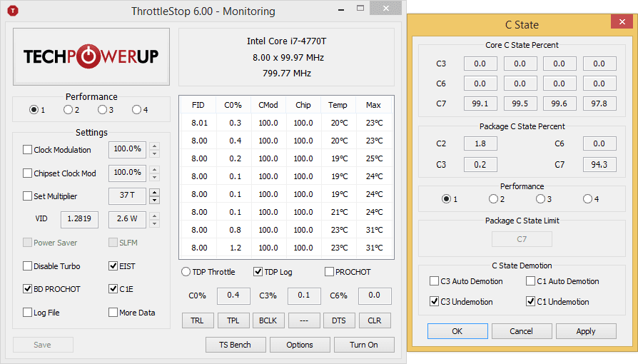Uncheck C1 Undemotion checkbox
The height and width of the screenshot is (364, 638).
(530, 301)
